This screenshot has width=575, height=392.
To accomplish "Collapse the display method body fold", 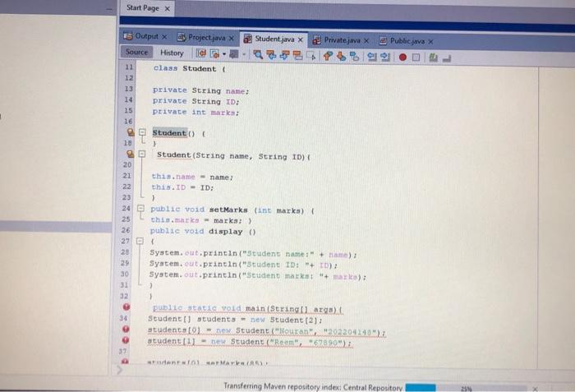I will [140, 241].
